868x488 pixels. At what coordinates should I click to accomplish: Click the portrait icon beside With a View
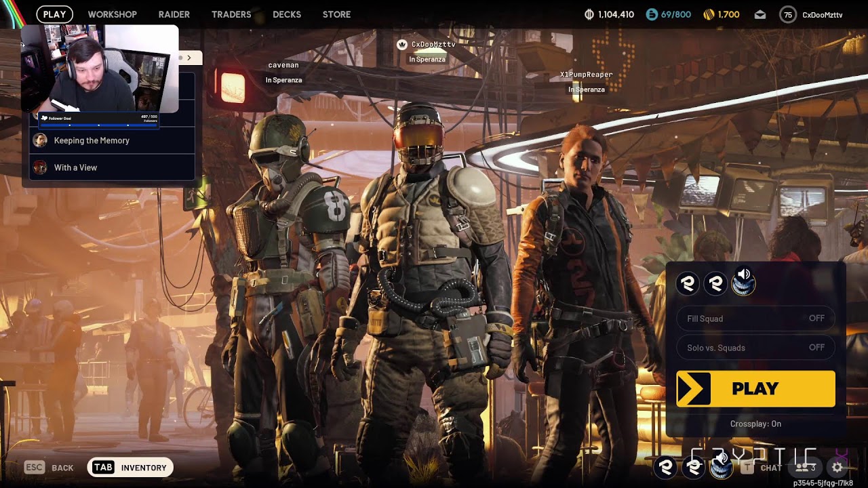[x=40, y=167]
